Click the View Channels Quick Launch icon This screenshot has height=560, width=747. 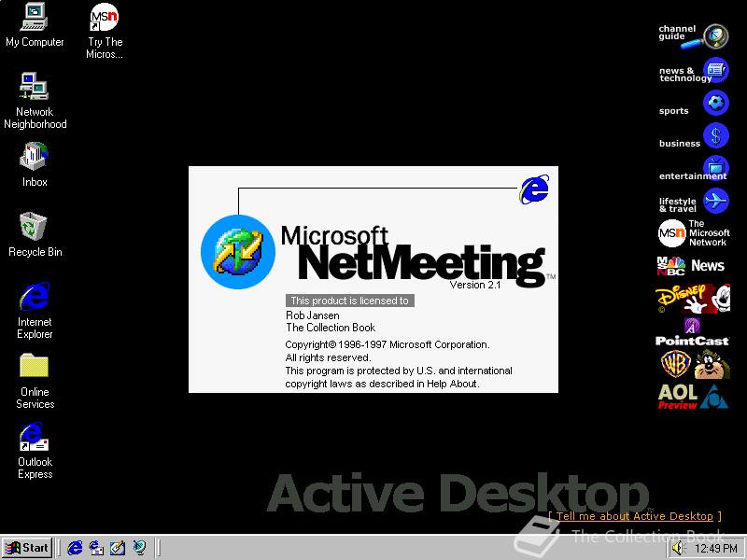[139, 548]
